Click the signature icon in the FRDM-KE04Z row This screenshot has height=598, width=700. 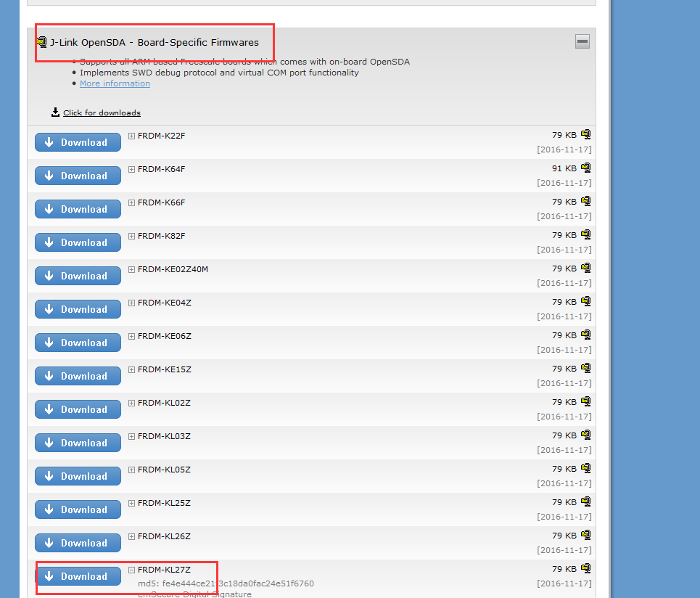(x=585, y=301)
